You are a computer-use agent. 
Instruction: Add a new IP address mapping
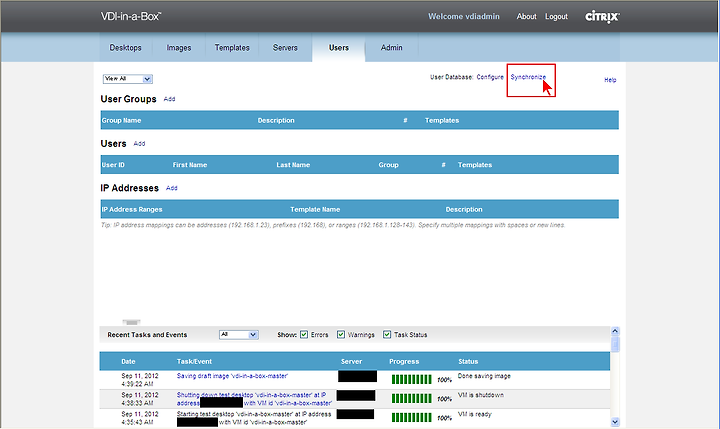[172, 188]
